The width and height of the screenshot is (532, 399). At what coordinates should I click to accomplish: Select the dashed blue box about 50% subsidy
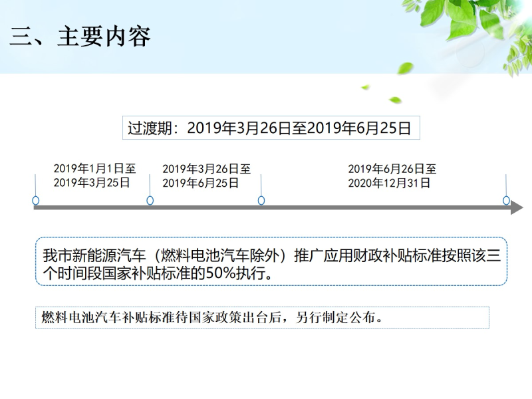click(x=271, y=262)
